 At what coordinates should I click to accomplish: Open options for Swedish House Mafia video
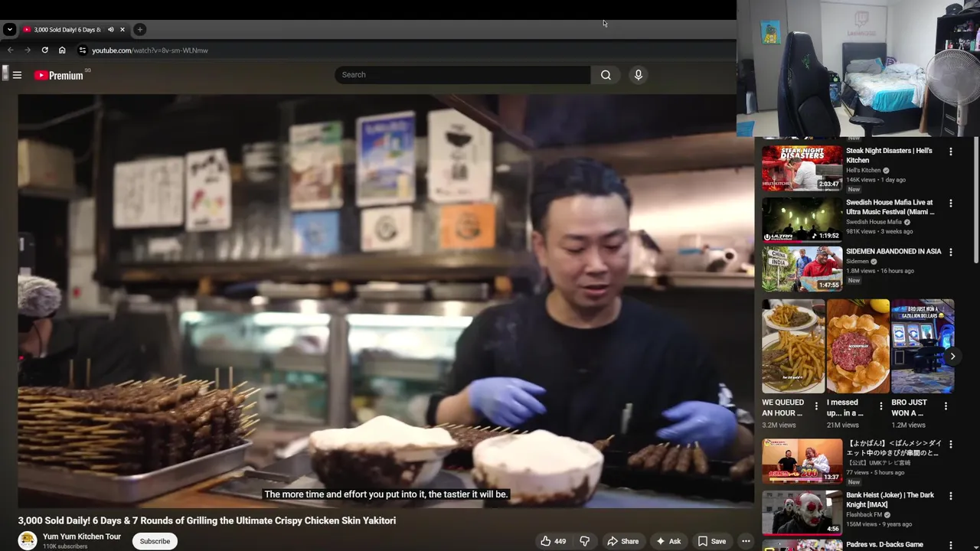coord(951,204)
